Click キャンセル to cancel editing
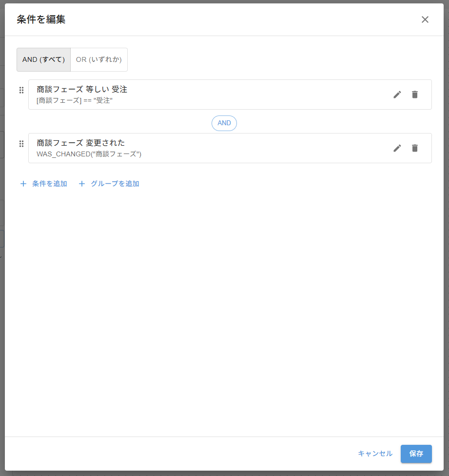Screen dimensions: 449x476 [x=374, y=454]
